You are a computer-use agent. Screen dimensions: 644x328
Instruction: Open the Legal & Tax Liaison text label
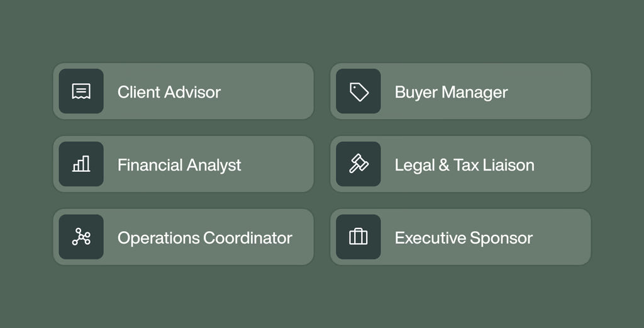tap(465, 165)
